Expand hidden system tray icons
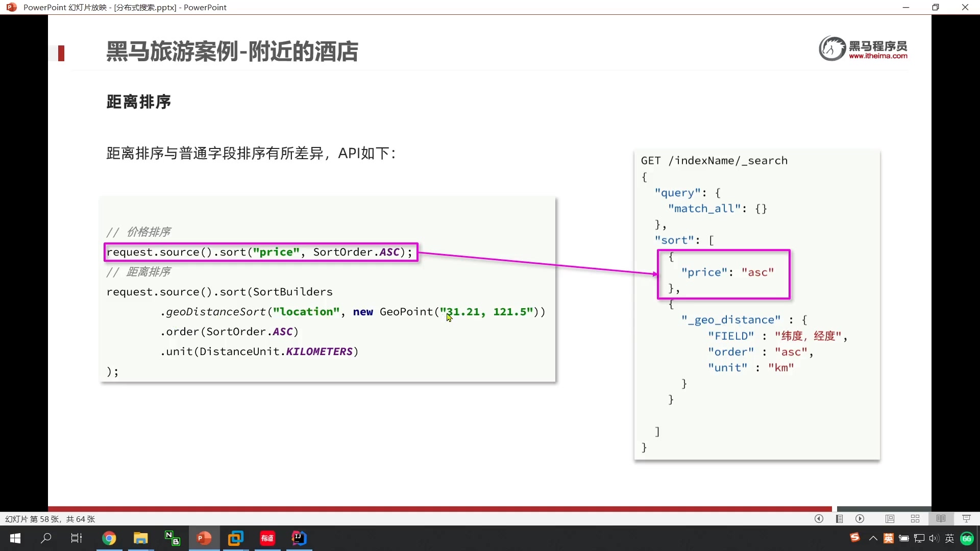980x551 pixels. click(873, 538)
